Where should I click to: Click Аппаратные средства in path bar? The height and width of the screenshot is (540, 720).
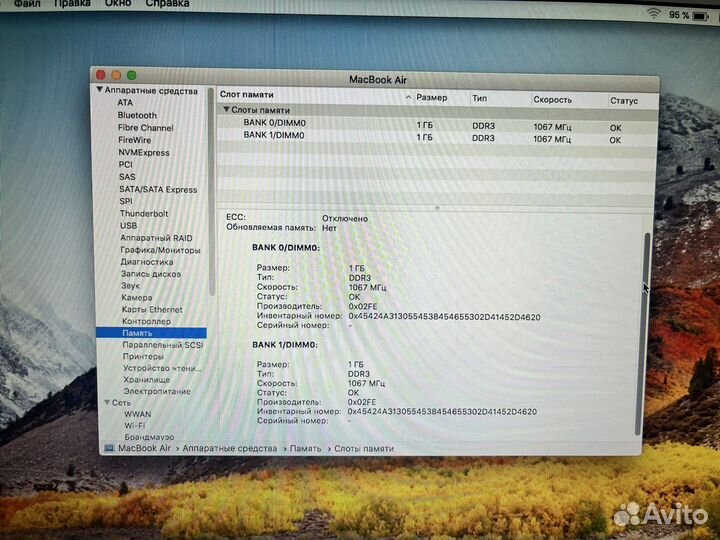tap(230, 448)
